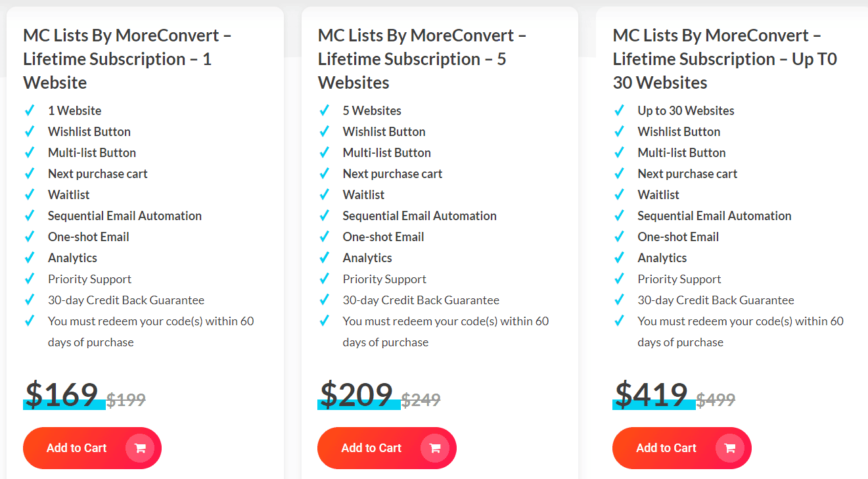Click the checkmark next to "Sequential Email Automation" in third plan
868x479 pixels.
(619, 215)
